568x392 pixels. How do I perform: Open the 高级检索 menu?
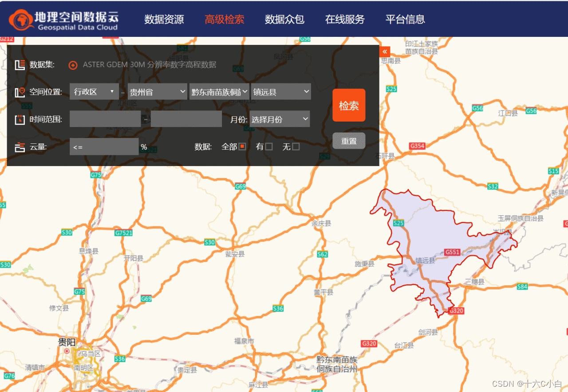[x=225, y=20]
